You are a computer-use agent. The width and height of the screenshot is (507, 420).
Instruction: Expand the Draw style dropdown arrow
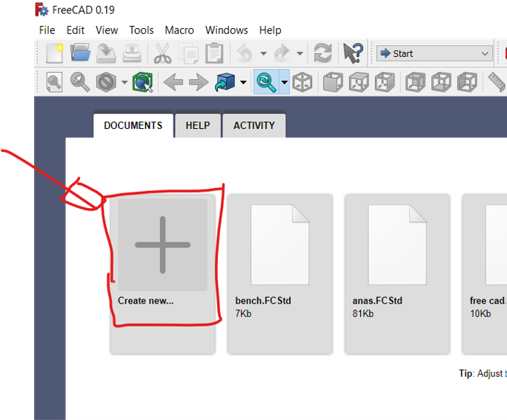(125, 83)
